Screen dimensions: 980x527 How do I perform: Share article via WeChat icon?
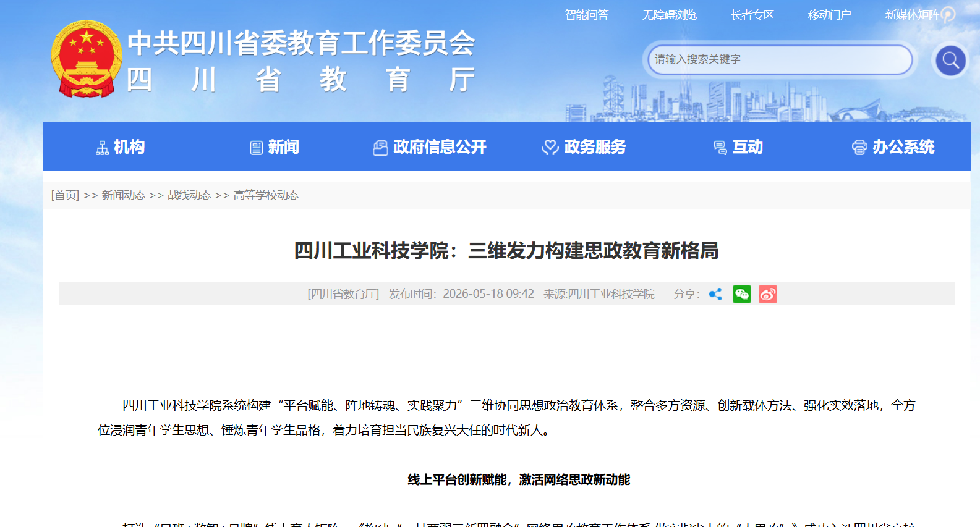742,294
